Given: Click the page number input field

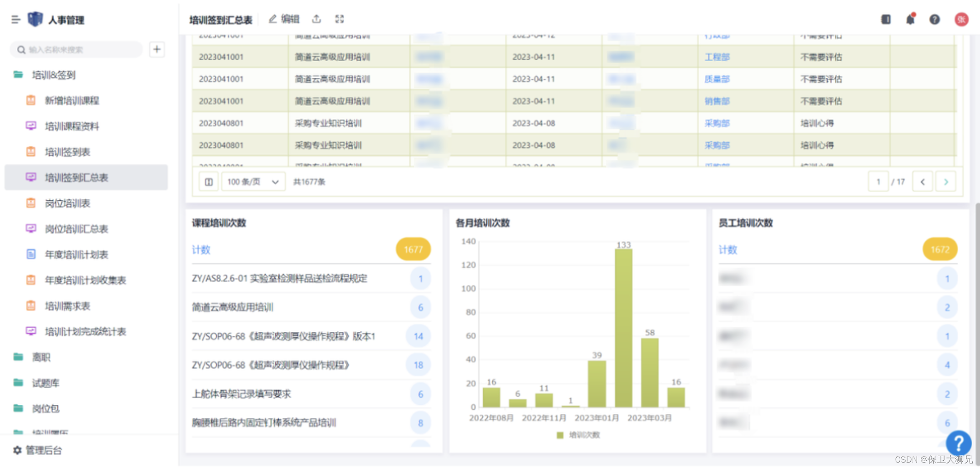Looking at the screenshot, I should (878, 182).
